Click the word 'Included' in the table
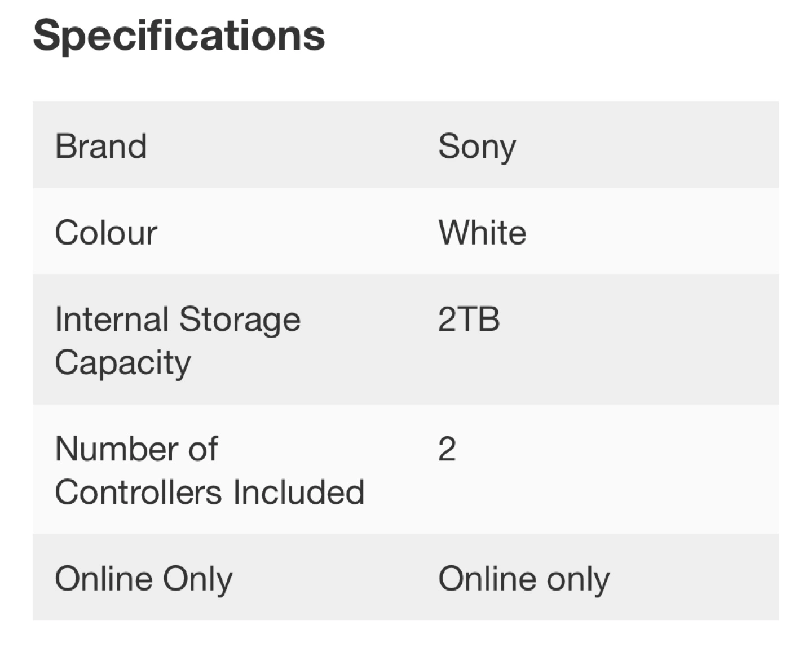Screen dimensions: 812x661 point(299,492)
